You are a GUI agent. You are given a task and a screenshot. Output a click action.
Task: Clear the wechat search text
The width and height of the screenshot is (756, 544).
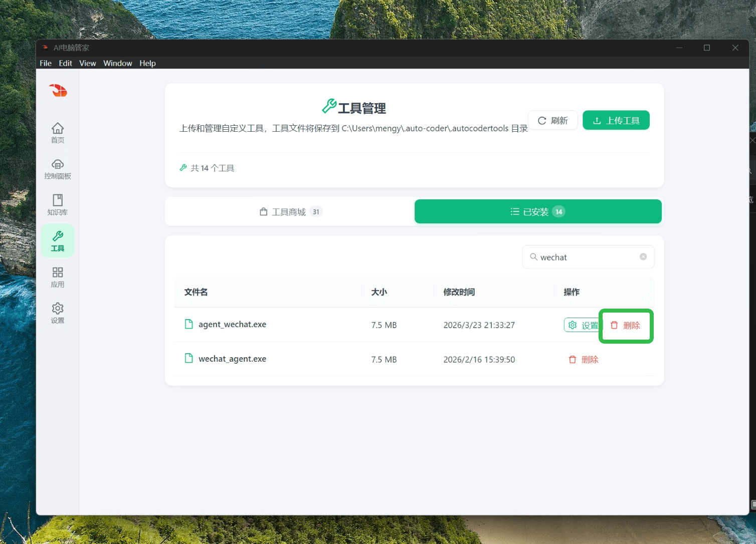[643, 256]
